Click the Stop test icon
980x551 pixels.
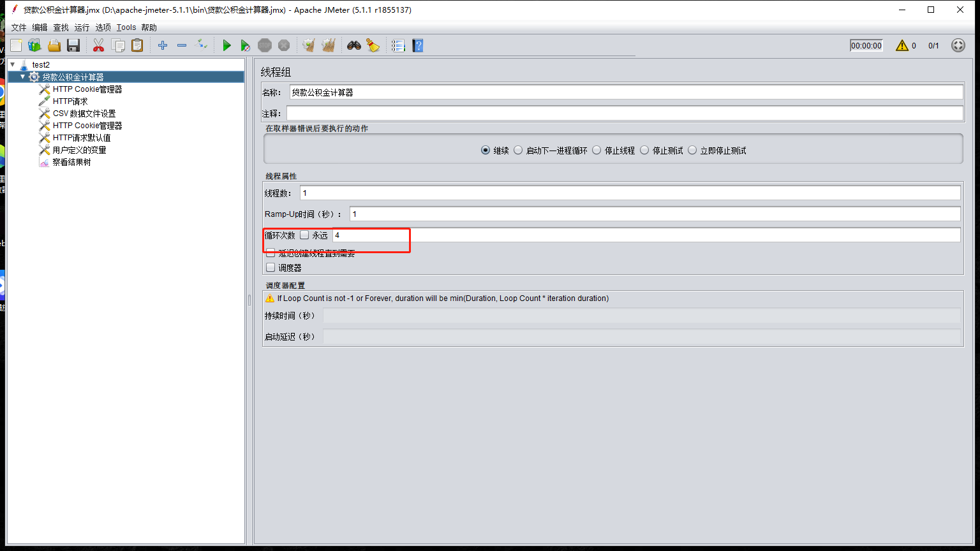pos(265,45)
